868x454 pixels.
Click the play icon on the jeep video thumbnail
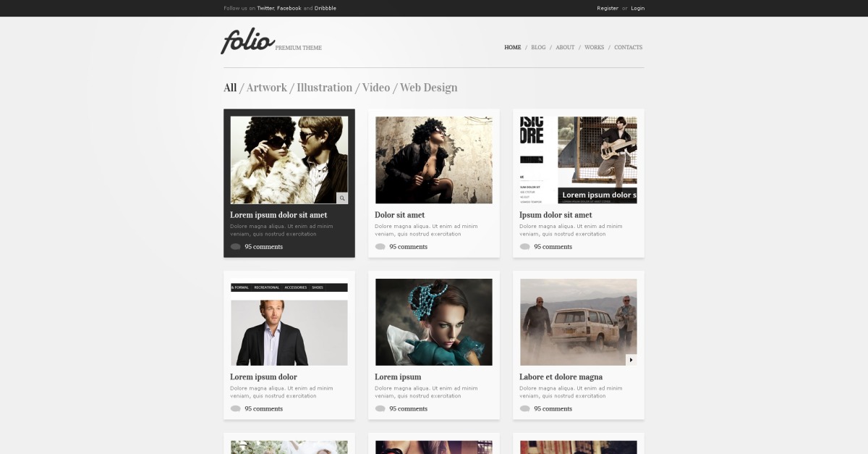tap(631, 360)
